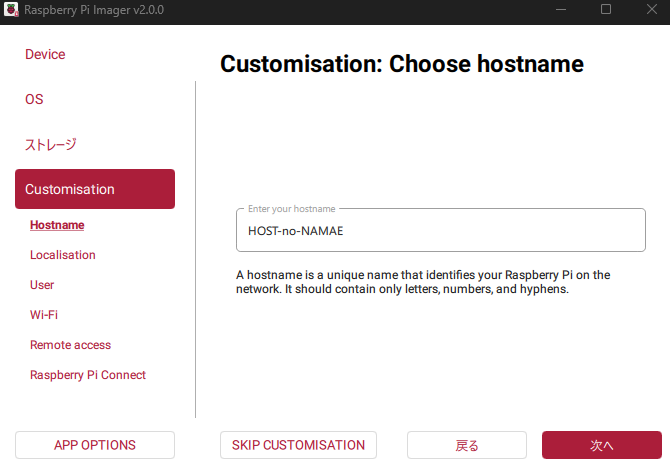Image resolution: width=670 pixels, height=469 pixels.
Task: Select the ストレージ step in sidebar
Action: point(50,144)
